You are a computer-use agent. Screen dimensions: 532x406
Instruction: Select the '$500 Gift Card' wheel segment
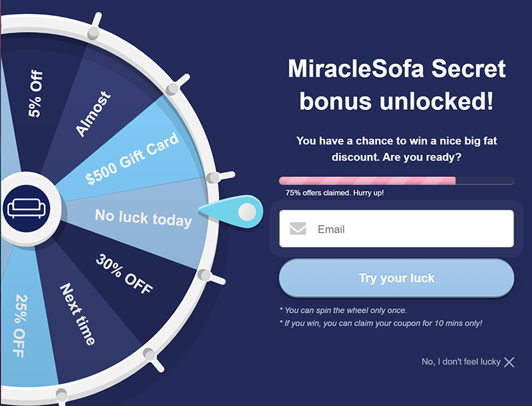(132, 158)
